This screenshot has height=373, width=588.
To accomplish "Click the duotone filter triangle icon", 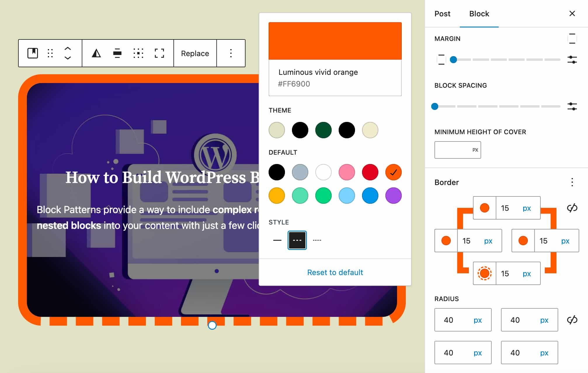I will click(x=96, y=53).
